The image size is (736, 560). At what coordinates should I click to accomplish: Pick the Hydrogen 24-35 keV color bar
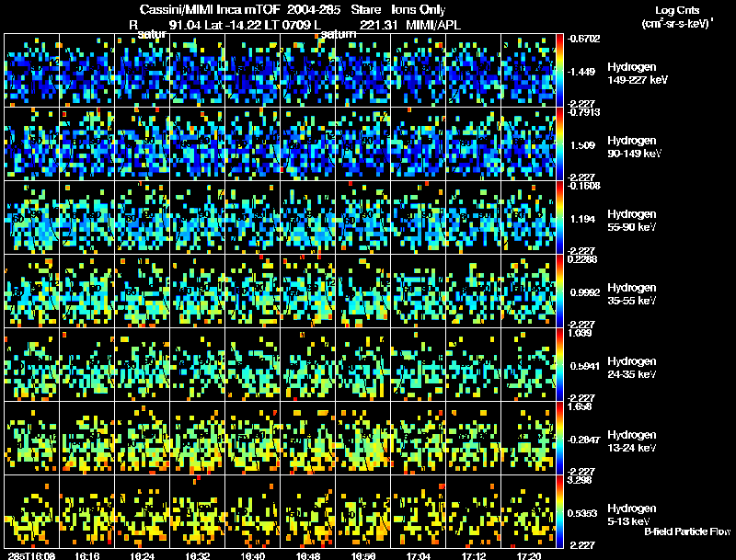[559, 365]
